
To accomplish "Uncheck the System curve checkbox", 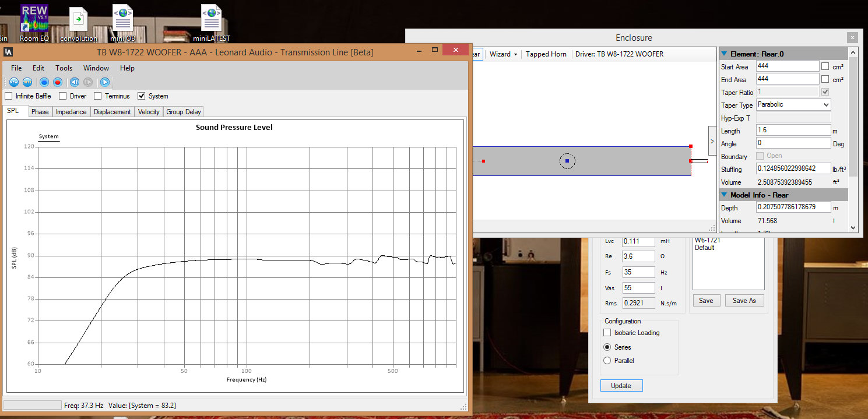I will click(x=142, y=96).
